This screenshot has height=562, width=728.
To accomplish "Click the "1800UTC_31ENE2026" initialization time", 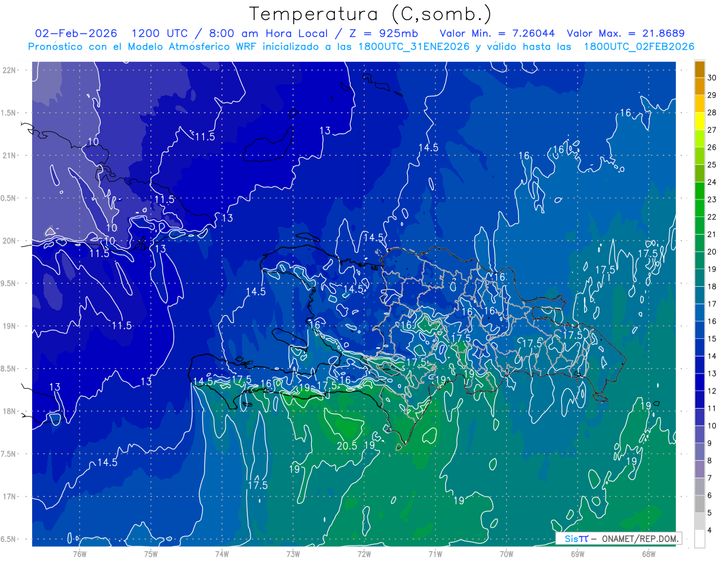I will 414,47.
